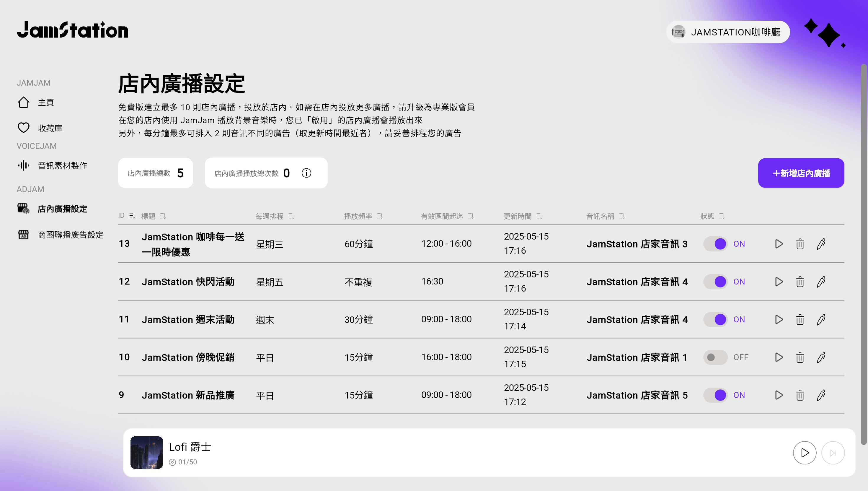
Task: Click the 60分鐘 frequency cell
Action: (358, 244)
